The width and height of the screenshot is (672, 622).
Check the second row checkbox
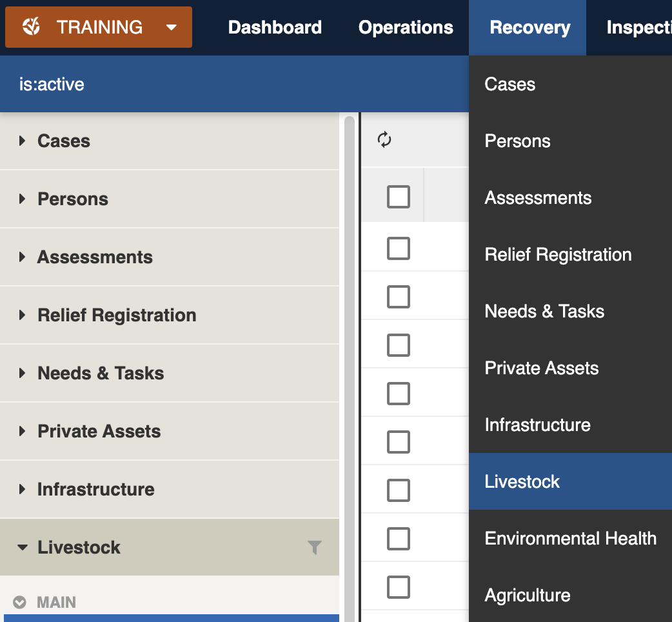tap(398, 296)
